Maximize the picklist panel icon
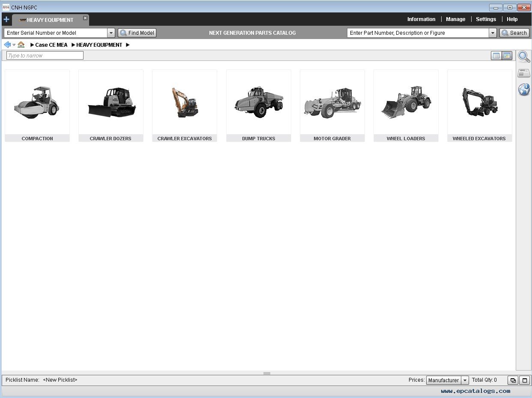This screenshot has width=532, height=398. coord(524,380)
